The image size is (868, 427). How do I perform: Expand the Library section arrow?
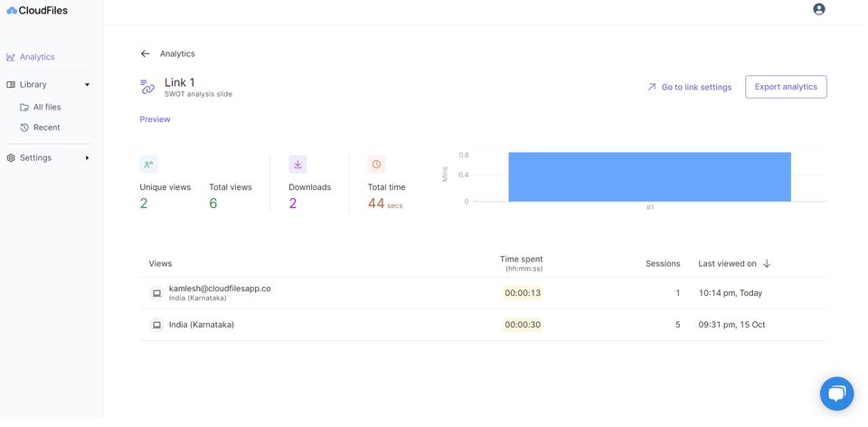[88, 85]
